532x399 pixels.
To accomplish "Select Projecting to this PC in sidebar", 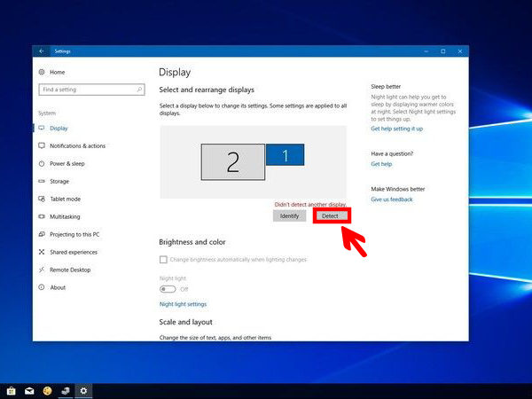I will tap(74, 234).
